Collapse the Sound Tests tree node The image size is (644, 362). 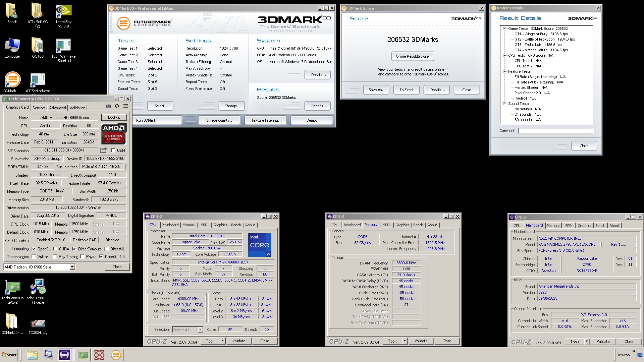pos(504,104)
